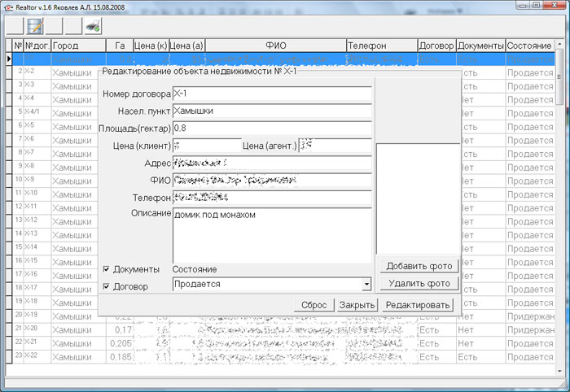Image resolution: width=570 pixels, height=392 pixels.
Task: Open the Состояние dropdown showing Продается
Action: tap(272, 284)
